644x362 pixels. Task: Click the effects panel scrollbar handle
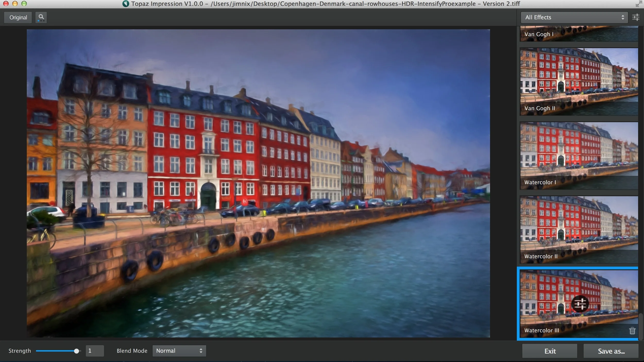tap(641, 327)
